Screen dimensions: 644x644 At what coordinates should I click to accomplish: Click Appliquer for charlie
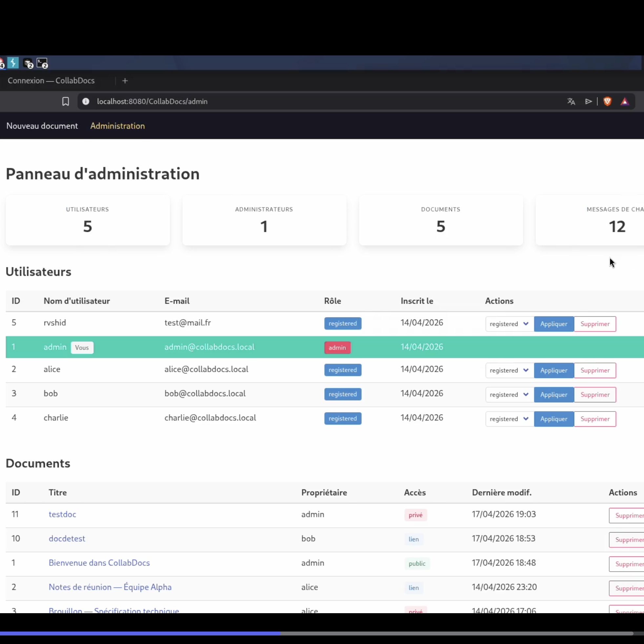[554, 419]
